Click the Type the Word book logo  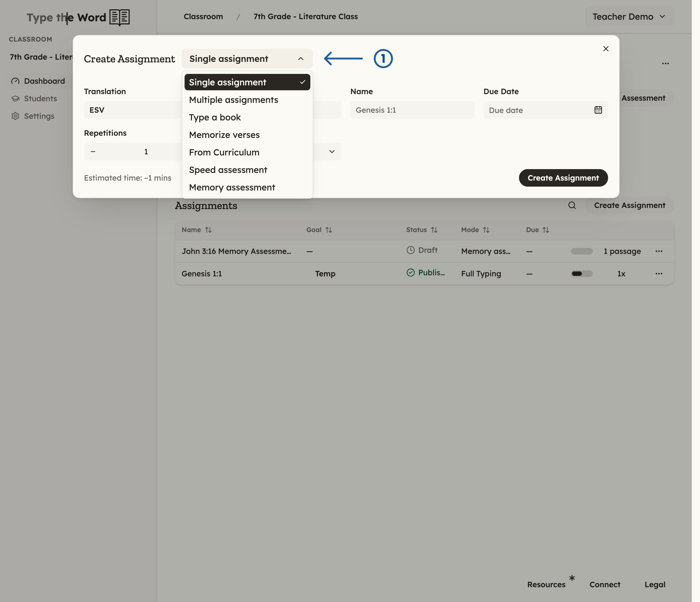pyautogui.click(x=119, y=17)
